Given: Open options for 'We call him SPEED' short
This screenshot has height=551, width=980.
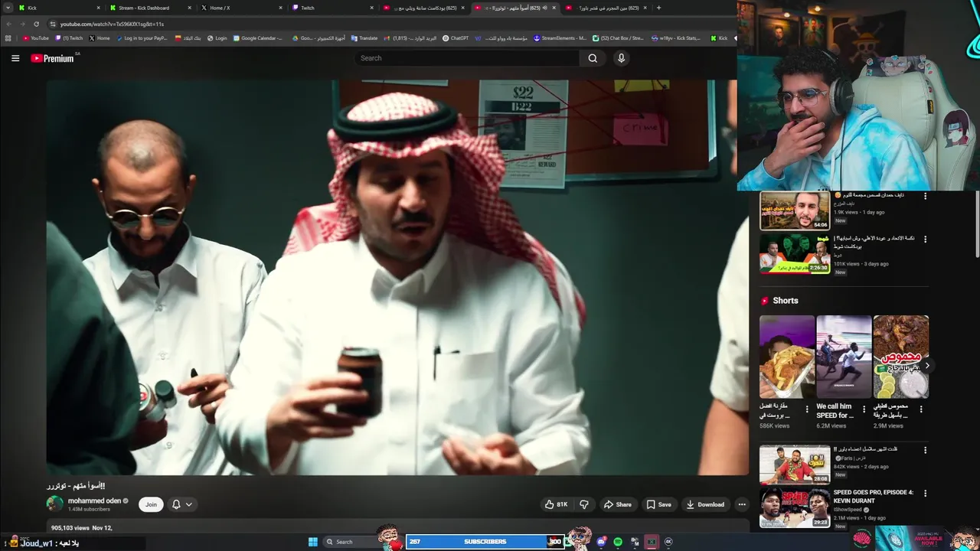Looking at the screenshot, I should 864,409.
